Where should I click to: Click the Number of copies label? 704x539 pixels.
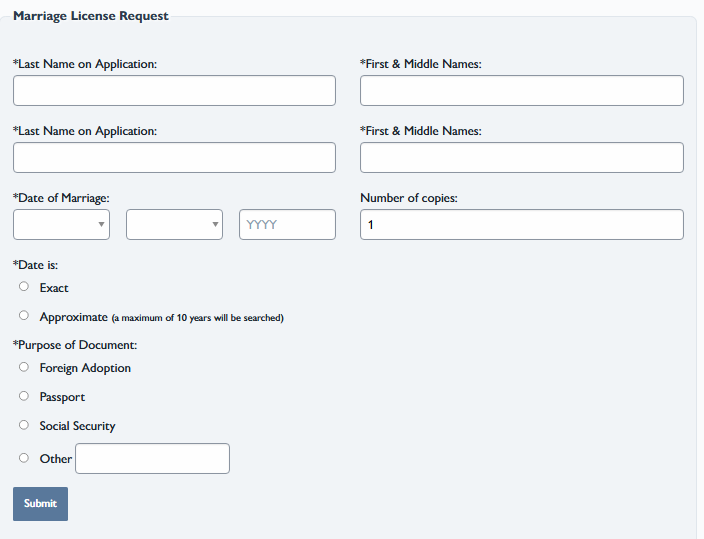point(408,198)
